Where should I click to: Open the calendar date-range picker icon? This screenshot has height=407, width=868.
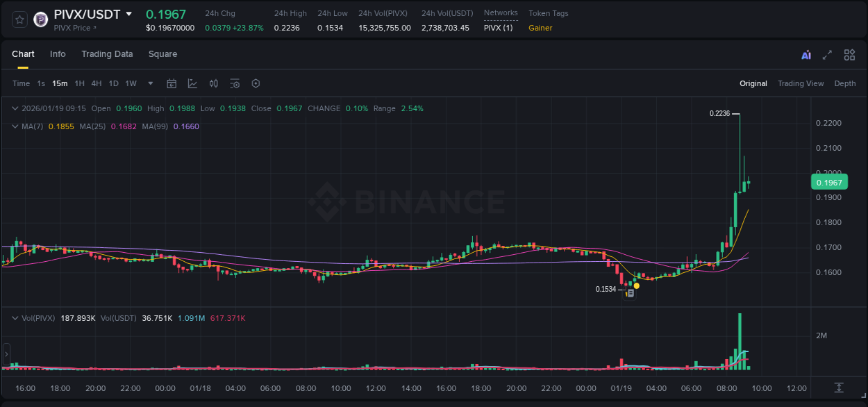pos(172,83)
